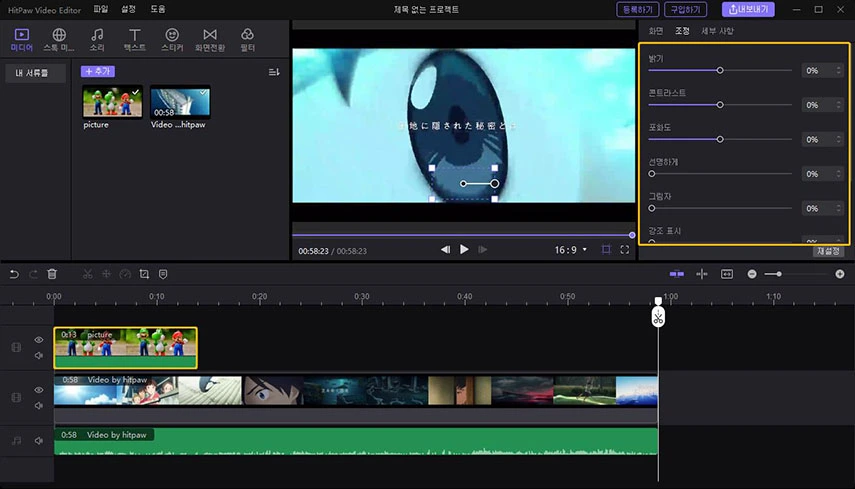Select the Video ...hitpaw thumbnail in library
Screen dimensions: 855x489
(180, 102)
